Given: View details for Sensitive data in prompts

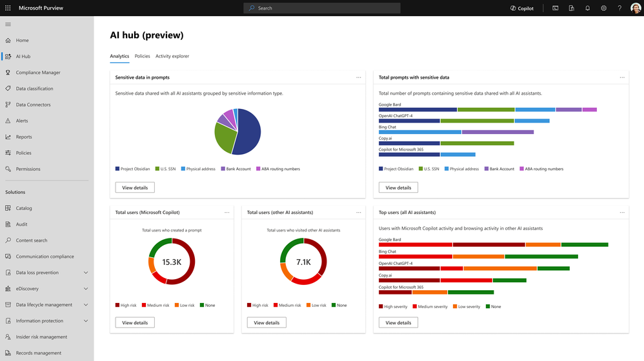Looking at the screenshot, I should coord(135,188).
